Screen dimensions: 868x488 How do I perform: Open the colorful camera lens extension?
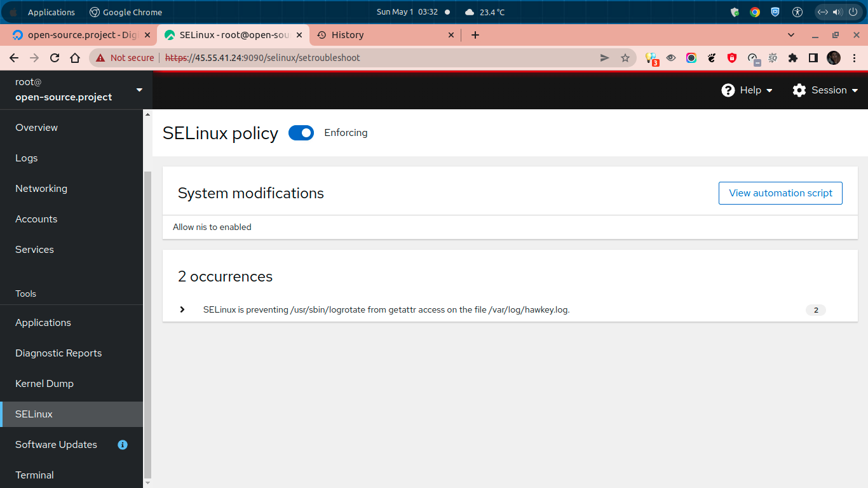(691, 58)
